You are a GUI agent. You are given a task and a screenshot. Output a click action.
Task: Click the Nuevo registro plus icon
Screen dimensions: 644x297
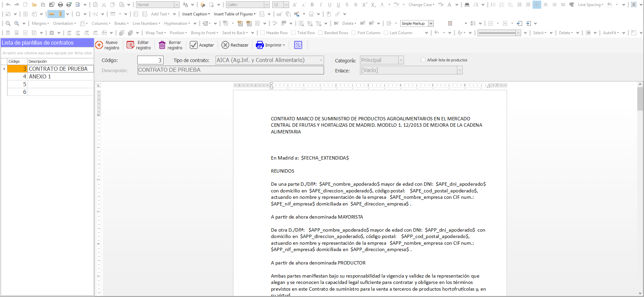coord(99,45)
